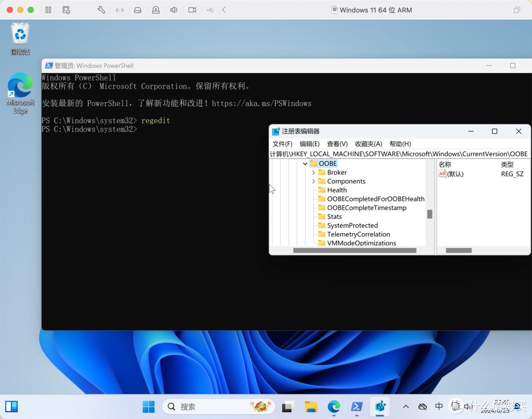Click the network adapter arrows icon
Viewport: 532px width, 419px height.
click(119, 10)
